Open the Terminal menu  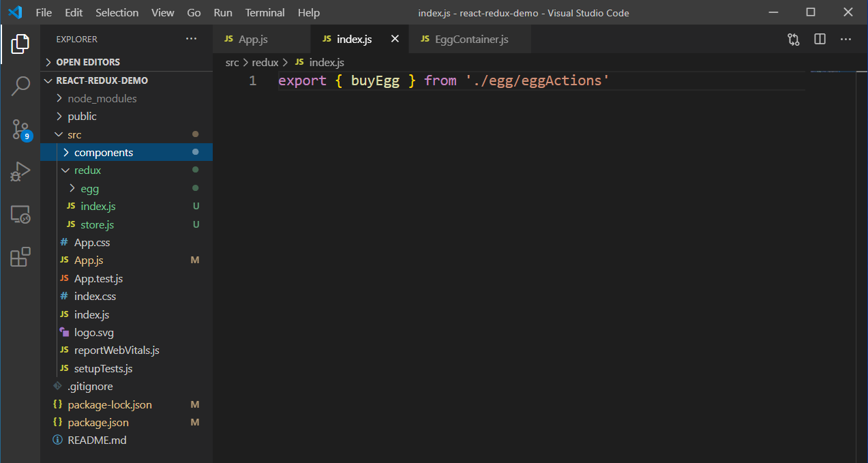[265, 12]
